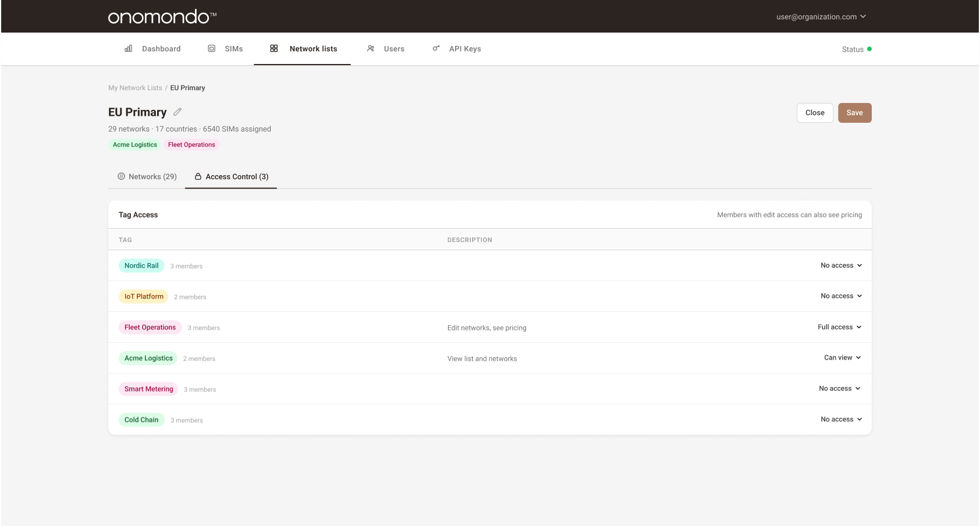Screen dimensions: 980x526
Task: Click the SIMs card icon in navigation
Action: pyautogui.click(x=211, y=48)
